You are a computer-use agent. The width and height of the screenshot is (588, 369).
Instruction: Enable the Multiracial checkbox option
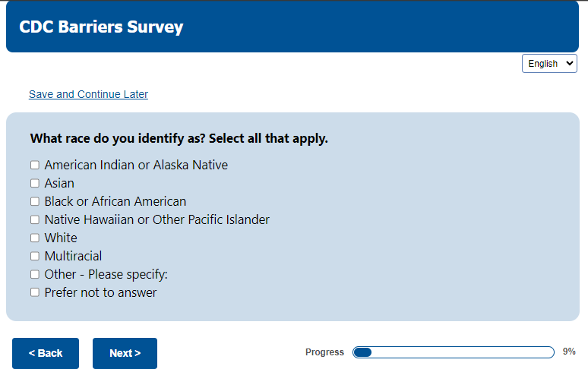tap(35, 256)
